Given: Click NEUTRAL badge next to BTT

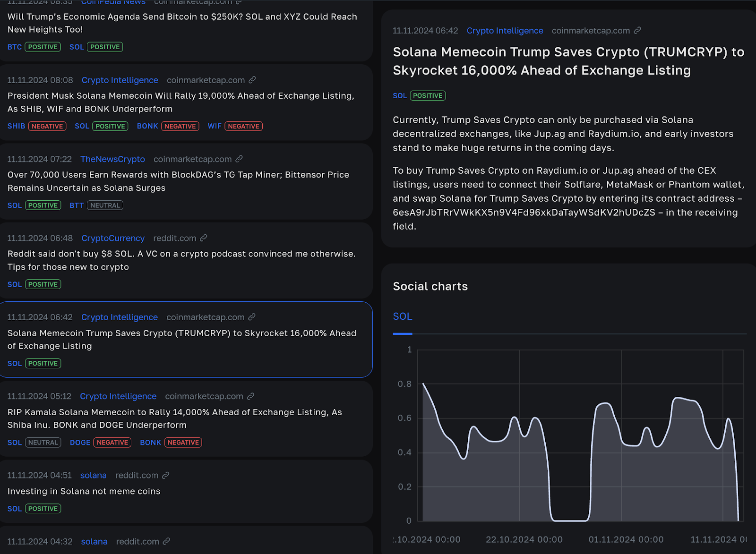Looking at the screenshot, I should pyautogui.click(x=105, y=205).
